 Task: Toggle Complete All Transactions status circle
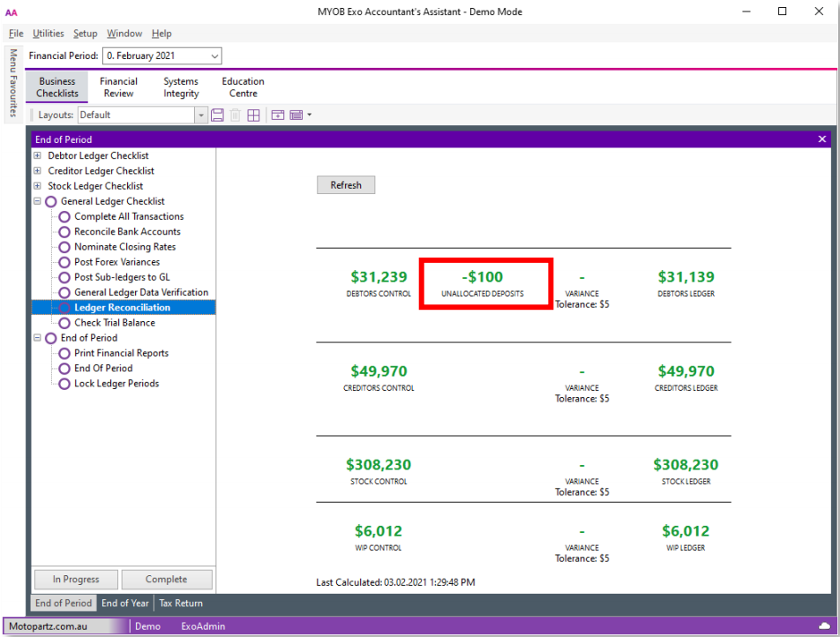(64, 217)
